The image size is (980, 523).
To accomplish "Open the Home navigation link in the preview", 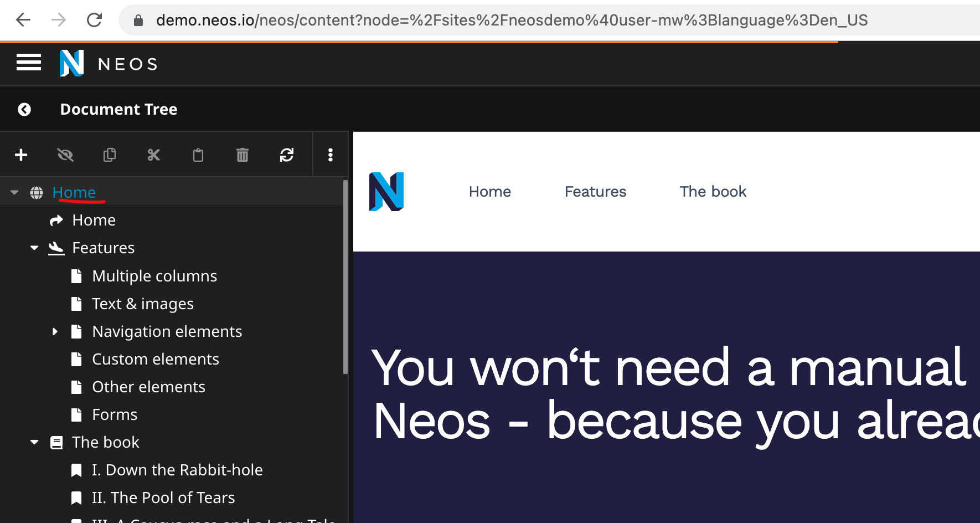I will [489, 191].
